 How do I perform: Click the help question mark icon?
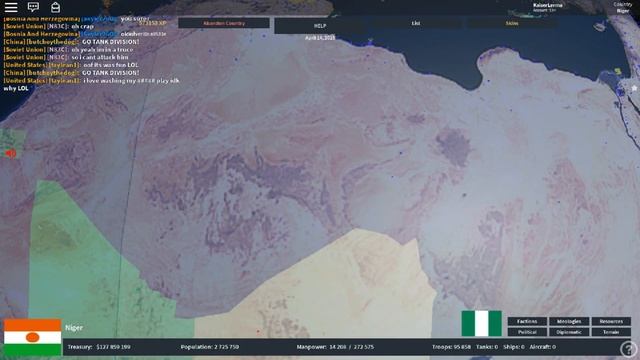tap(629, 349)
